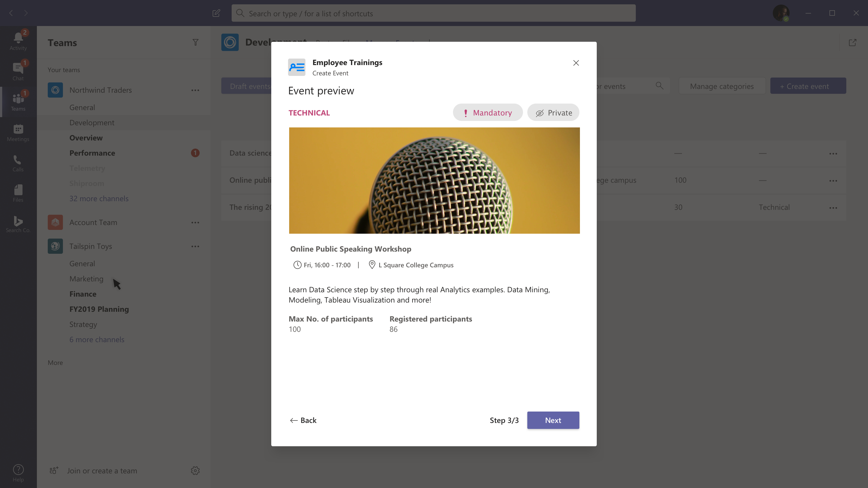Expand 6 more channels under Tailspin Toys

(97, 339)
